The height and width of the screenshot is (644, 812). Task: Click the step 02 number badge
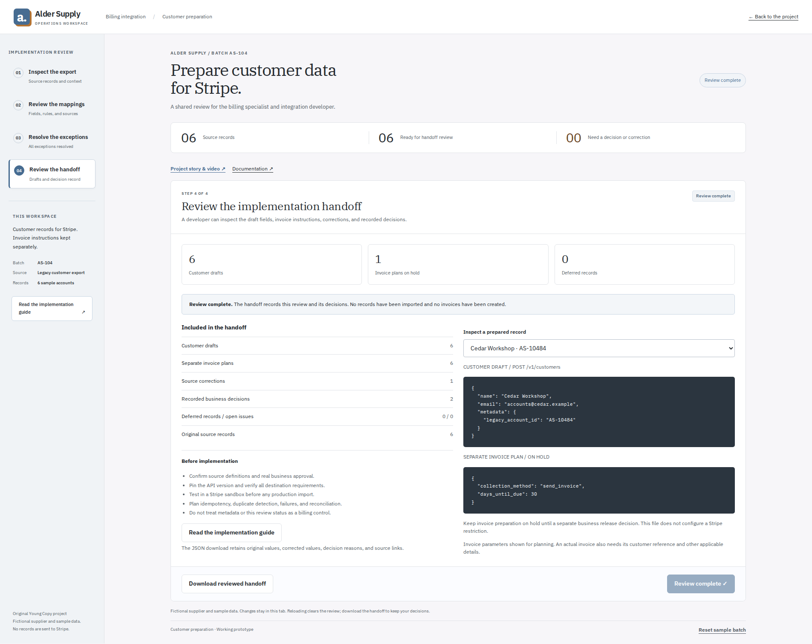pos(18,105)
